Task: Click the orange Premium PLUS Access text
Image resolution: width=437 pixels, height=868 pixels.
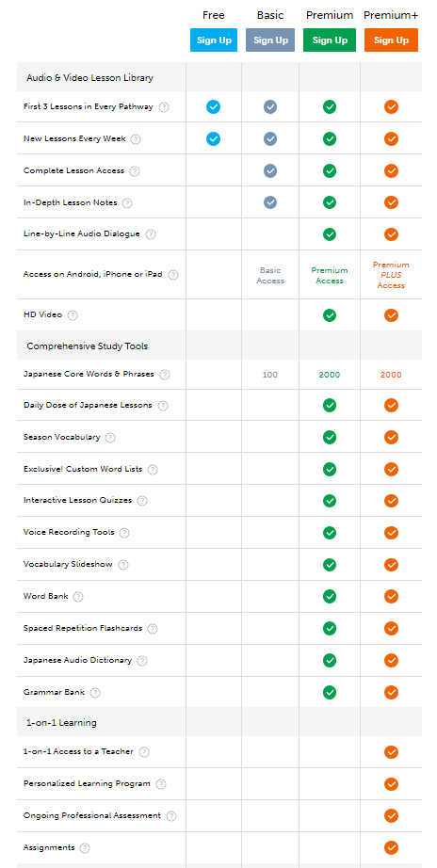Action: [x=391, y=275]
